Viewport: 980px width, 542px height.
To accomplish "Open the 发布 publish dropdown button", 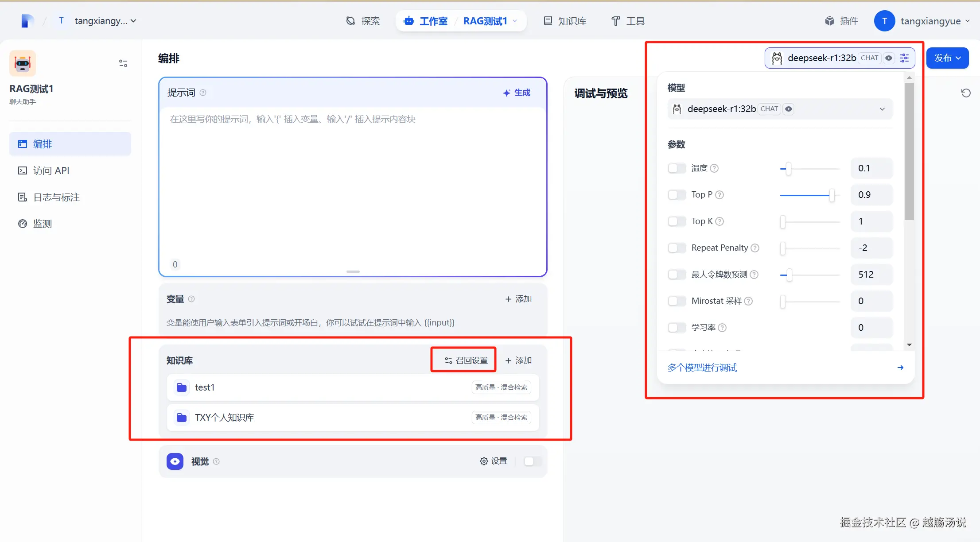I will [x=947, y=58].
